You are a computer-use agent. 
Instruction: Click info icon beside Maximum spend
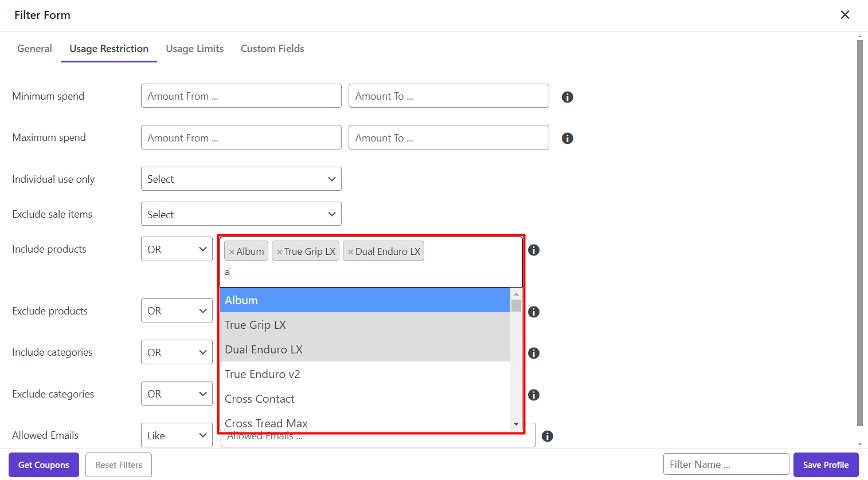(x=567, y=138)
